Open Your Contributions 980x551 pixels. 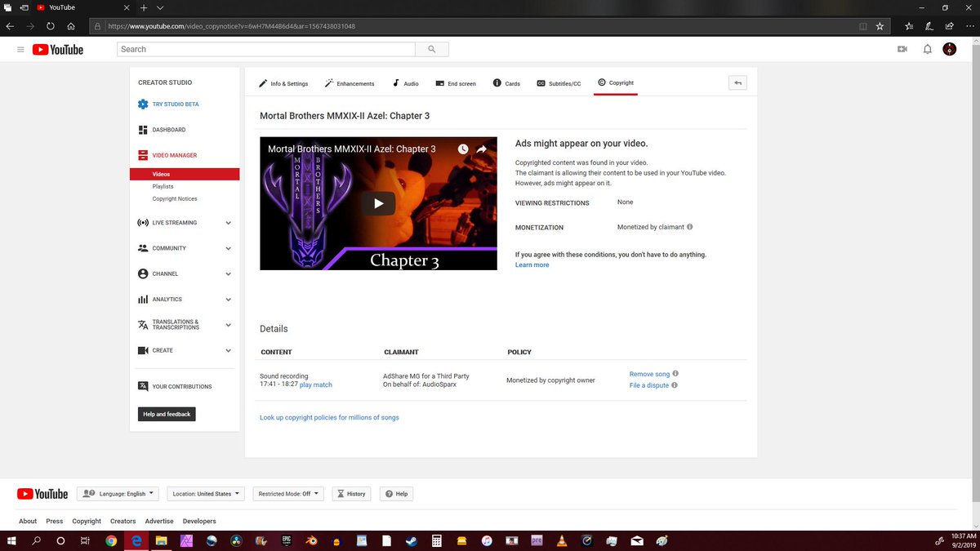point(175,387)
